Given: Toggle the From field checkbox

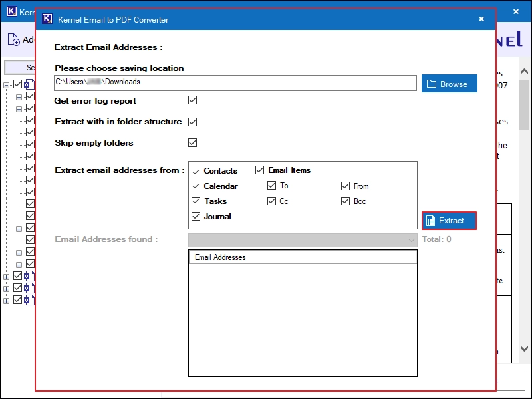Looking at the screenshot, I should (345, 186).
